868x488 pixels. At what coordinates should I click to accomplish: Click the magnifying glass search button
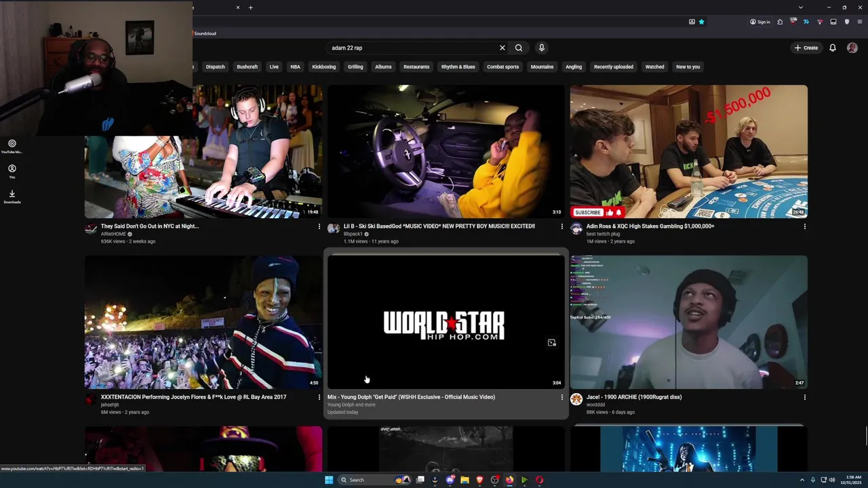click(519, 48)
